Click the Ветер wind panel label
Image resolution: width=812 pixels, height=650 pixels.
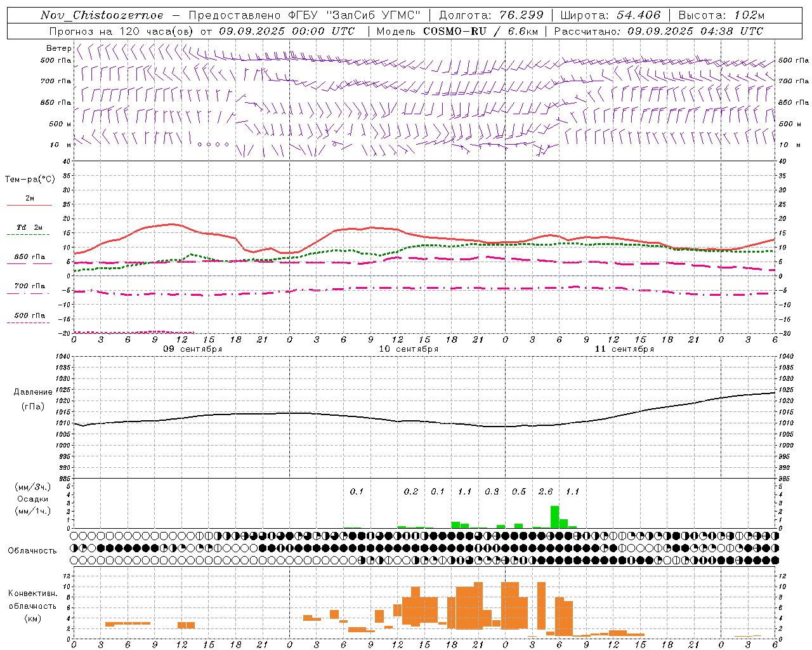tap(58, 48)
